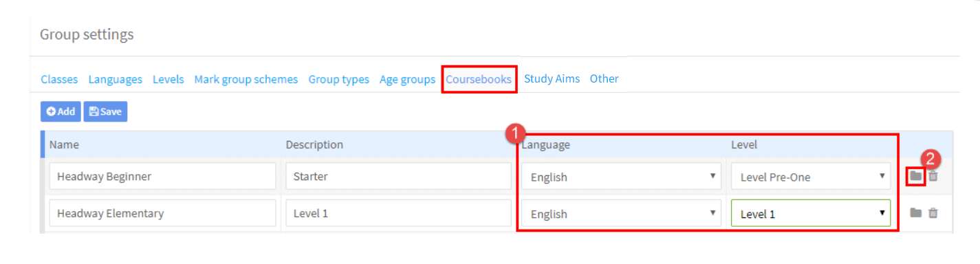This screenshot has height=264, width=980.
Task: Switch to the Classes tab
Action: coord(59,79)
